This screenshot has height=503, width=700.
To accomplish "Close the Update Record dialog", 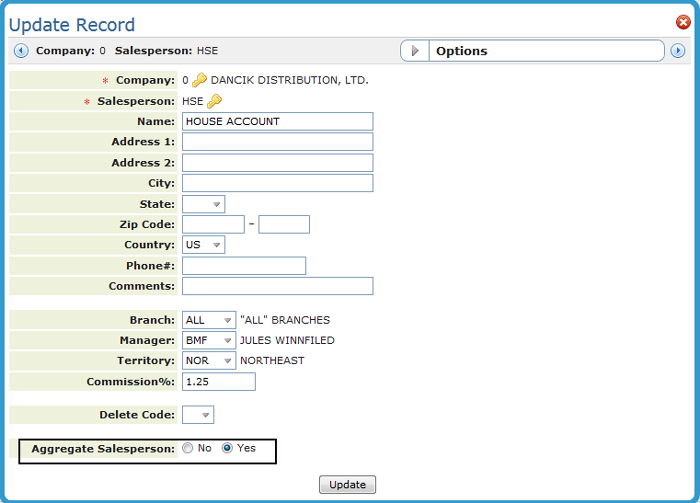I will (x=683, y=22).
